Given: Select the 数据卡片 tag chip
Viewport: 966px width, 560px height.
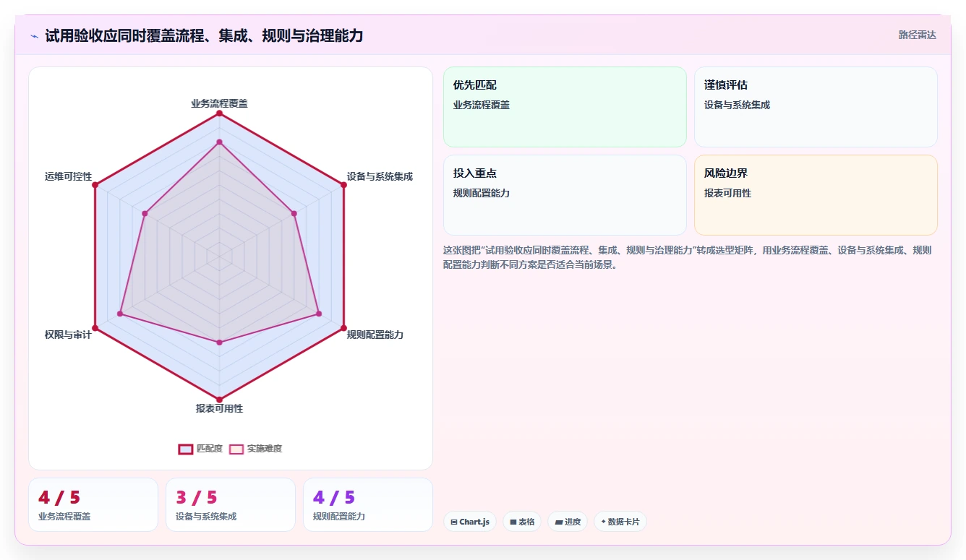Looking at the screenshot, I should [x=620, y=522].
